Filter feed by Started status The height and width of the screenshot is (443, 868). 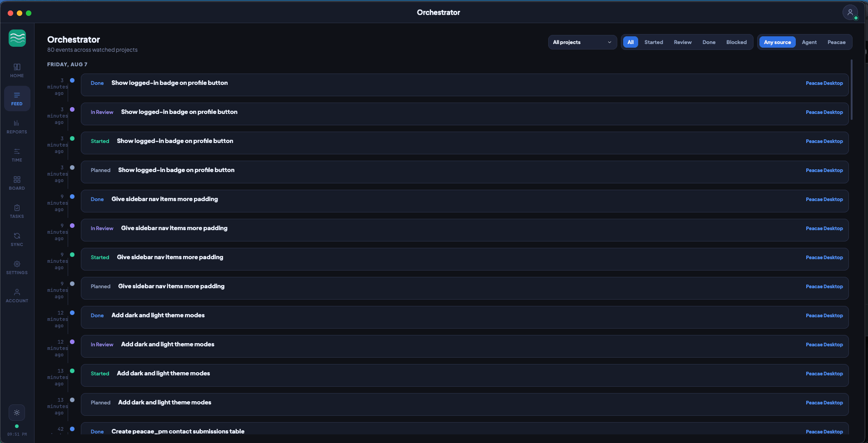point(654,42)
